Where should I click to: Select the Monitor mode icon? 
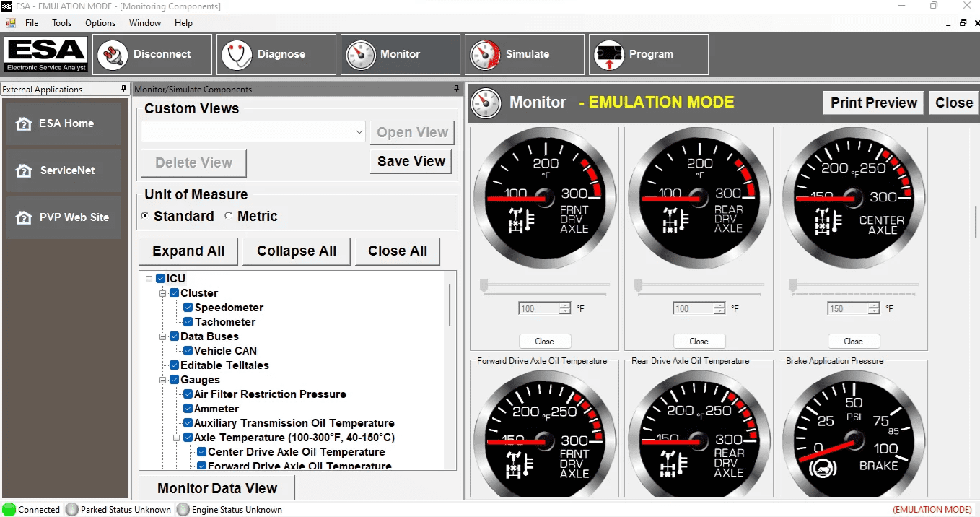coord(400,54)
